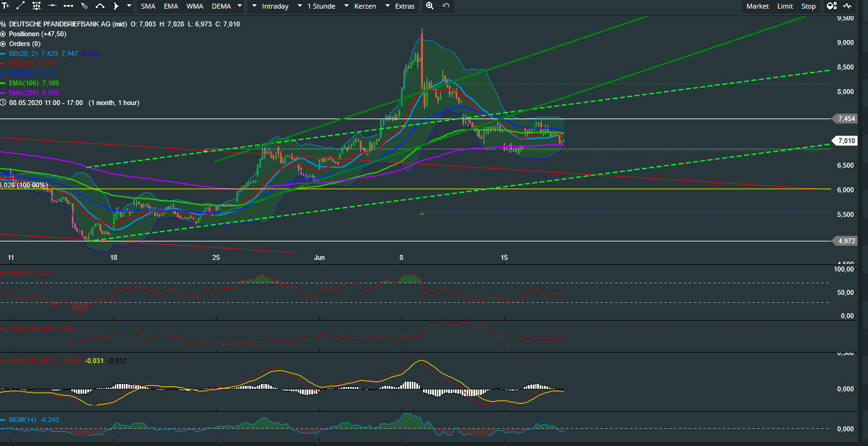Add an EMA indicator

171,6
